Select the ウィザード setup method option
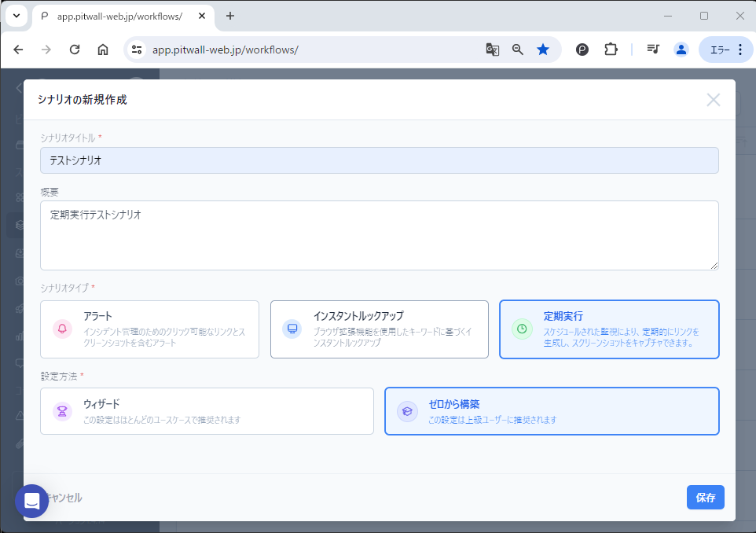Screen dimensions: 756x533 coord(207,411)
